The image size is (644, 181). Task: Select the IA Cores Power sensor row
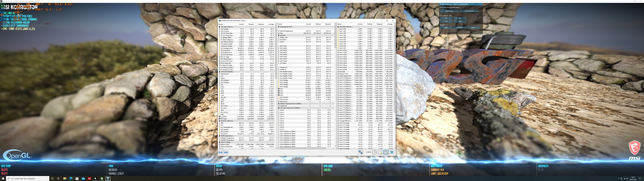coord(247,50)
